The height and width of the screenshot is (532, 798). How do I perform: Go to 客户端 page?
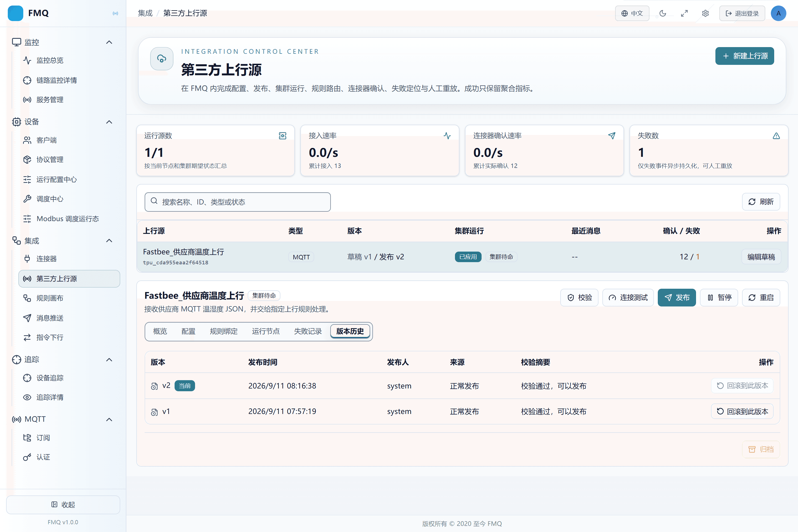(x=69, y=140)
